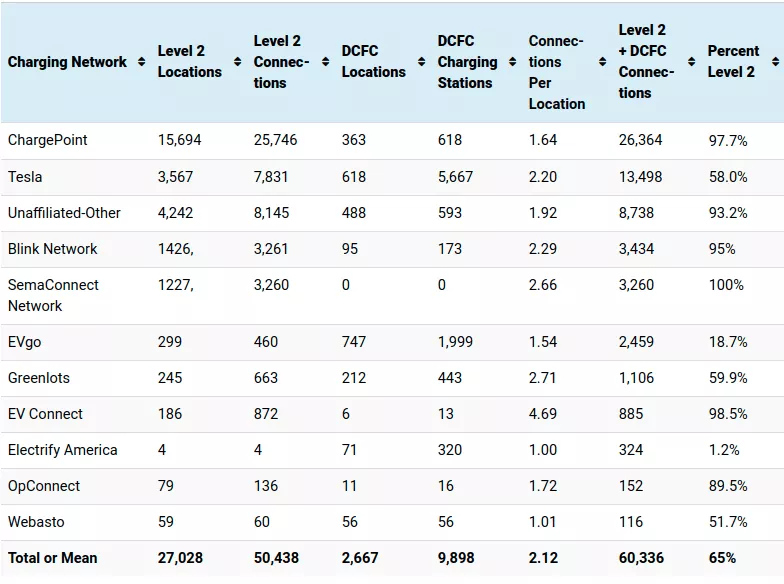Select the ChargePoint network name
This screenshot has height=584, width=784.
click(48, 140)
